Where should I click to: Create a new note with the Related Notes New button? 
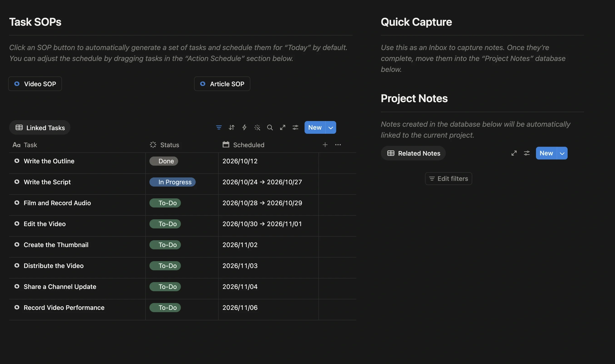point(546,153)
